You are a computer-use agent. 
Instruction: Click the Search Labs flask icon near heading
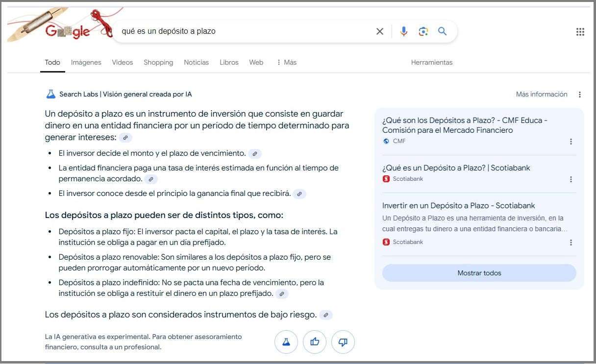click(x=51, y=94)
